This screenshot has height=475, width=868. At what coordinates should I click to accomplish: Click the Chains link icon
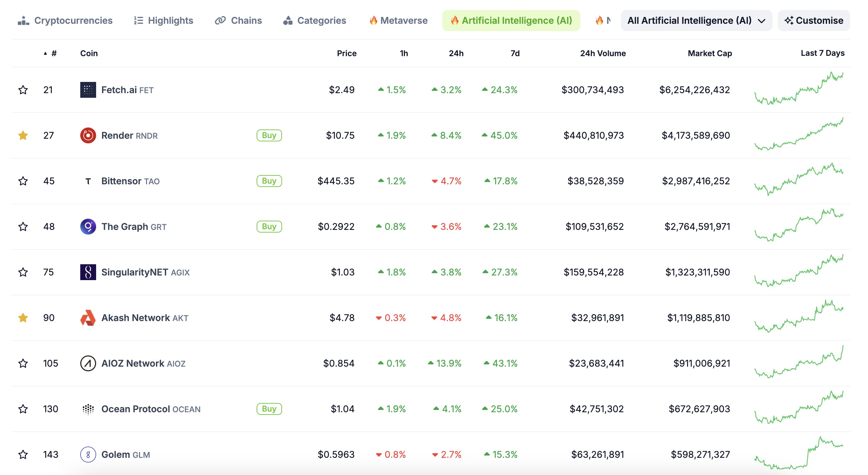tap(220, 20)
